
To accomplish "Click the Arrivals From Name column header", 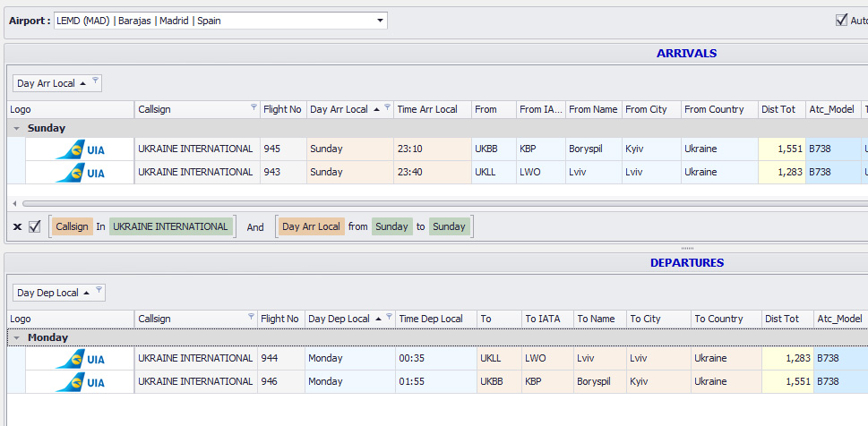I will pyautogui.click(x=593, y=109).
